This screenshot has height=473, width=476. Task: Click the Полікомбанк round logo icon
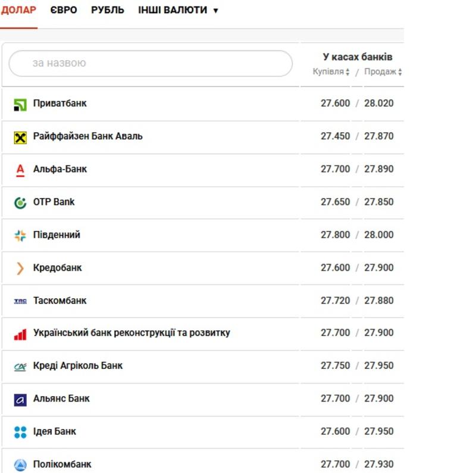(20, 465)
